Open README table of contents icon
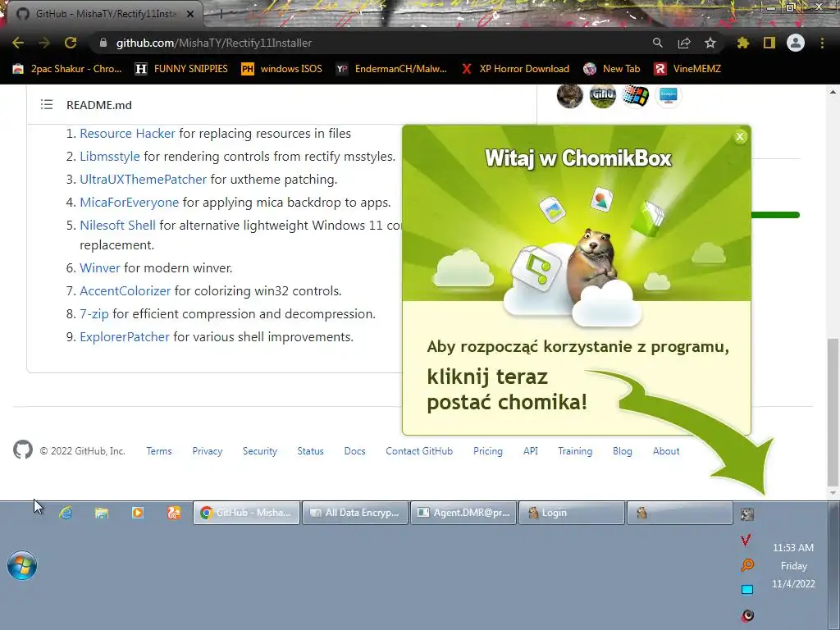The height and width of the screenshot is (630, 840). coord(47,104)
